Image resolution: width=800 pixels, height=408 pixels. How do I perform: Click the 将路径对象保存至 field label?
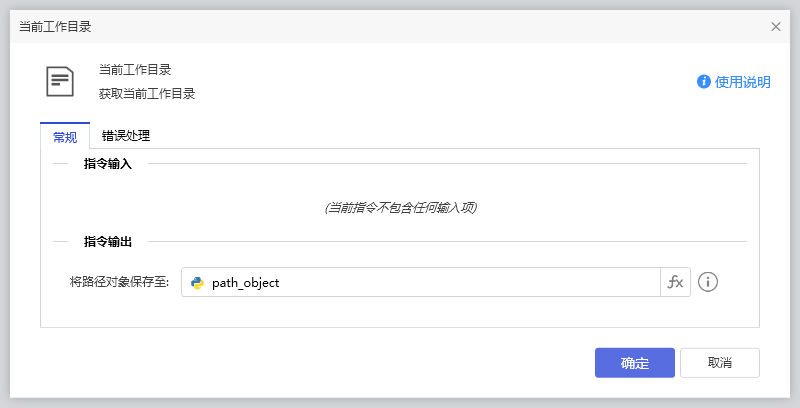pyautogui.click(x=119, y=283)
